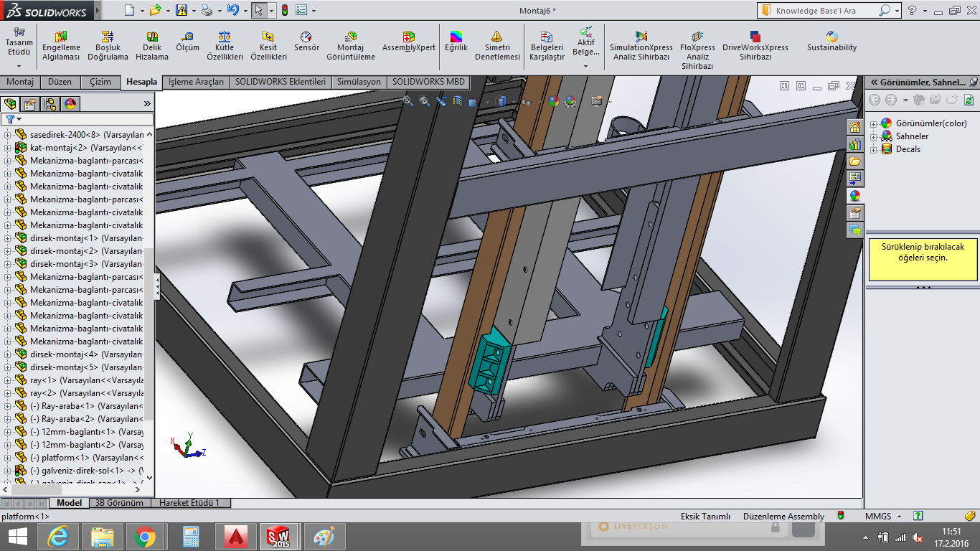980x551 pixels.
Task: Run Simetri Denetlemesi symmetry check
Action: tap(497, 46)
